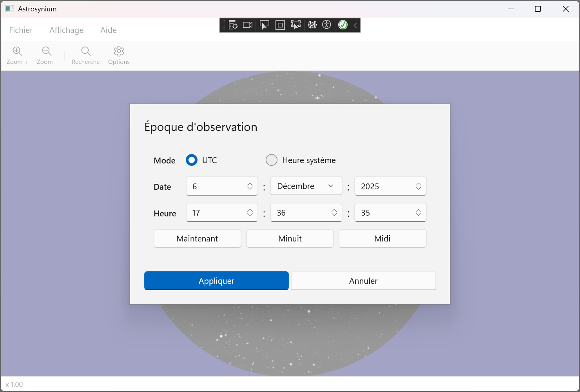Toggle display of layout adorners square icon
This screenshot has height=392, width=580.
tap(280, 25)
